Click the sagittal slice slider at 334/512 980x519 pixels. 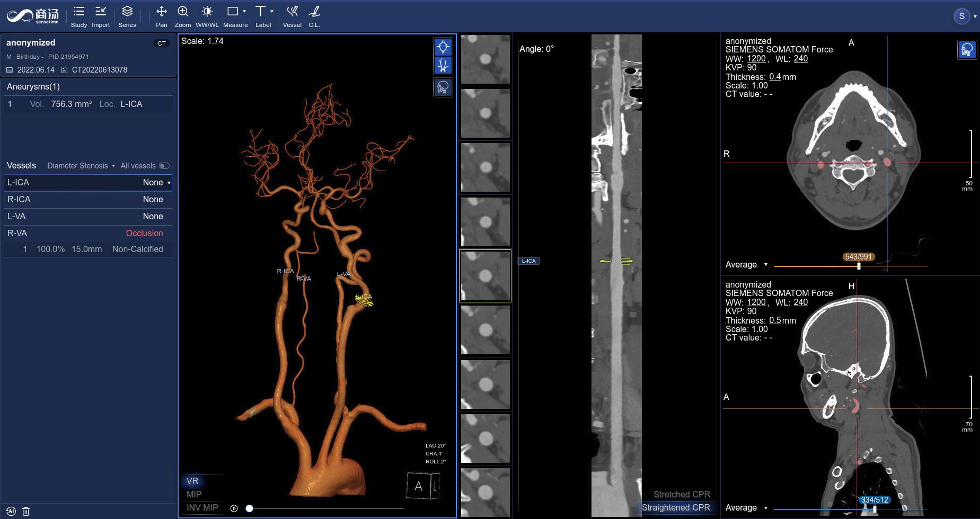click(875, 509)
